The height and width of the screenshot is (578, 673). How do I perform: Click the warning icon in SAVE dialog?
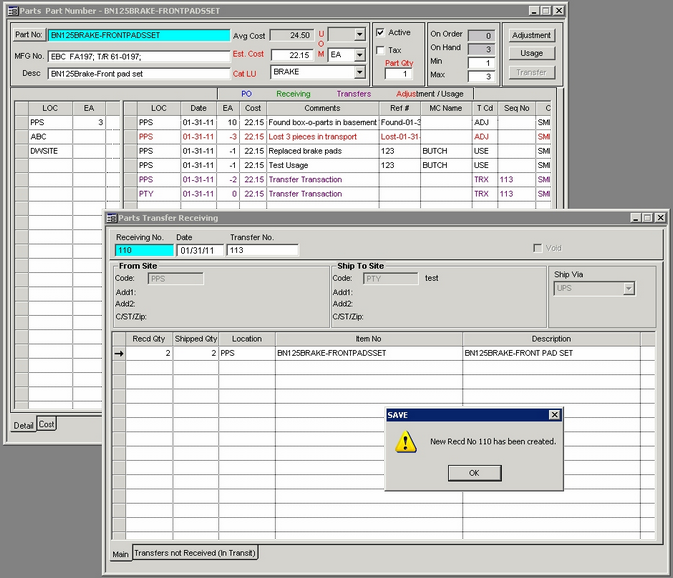tap(405, 441)
